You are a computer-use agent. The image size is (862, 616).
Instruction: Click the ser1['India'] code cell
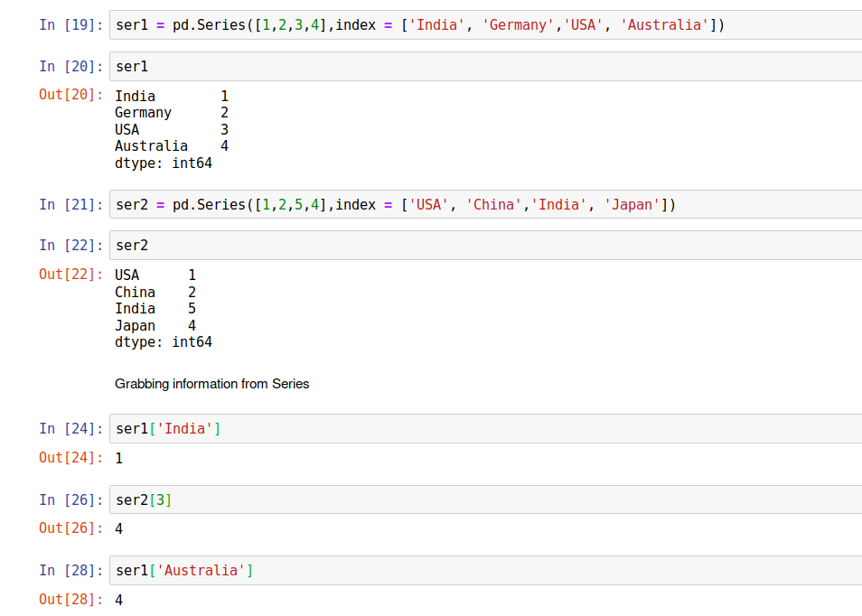click(484, 428)
